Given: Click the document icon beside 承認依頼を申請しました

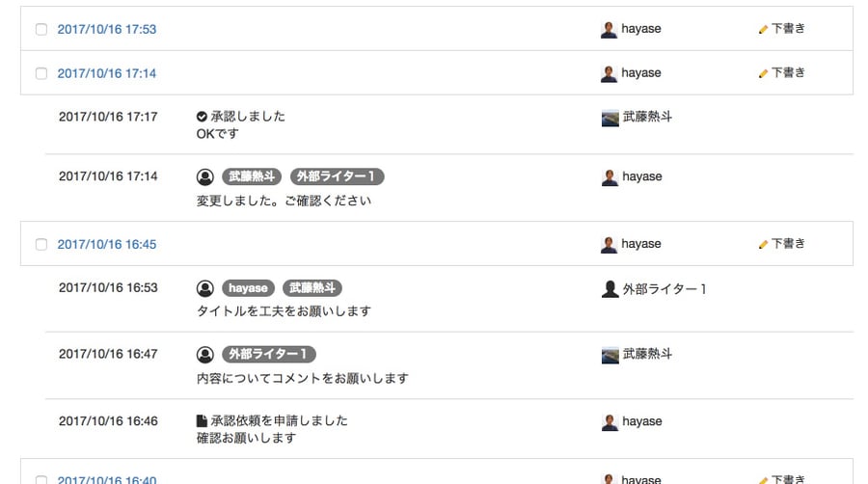Looking at the screenshot, I should (202, 421).
